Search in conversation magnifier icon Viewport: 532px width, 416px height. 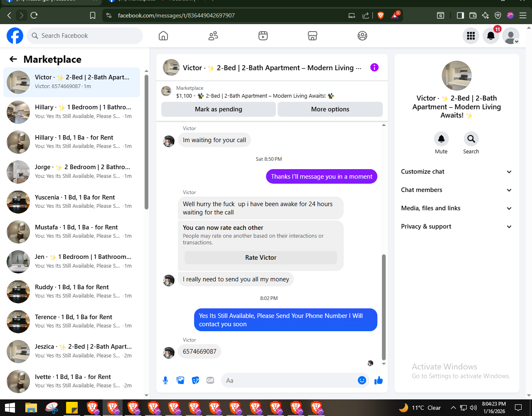[471, 139]
